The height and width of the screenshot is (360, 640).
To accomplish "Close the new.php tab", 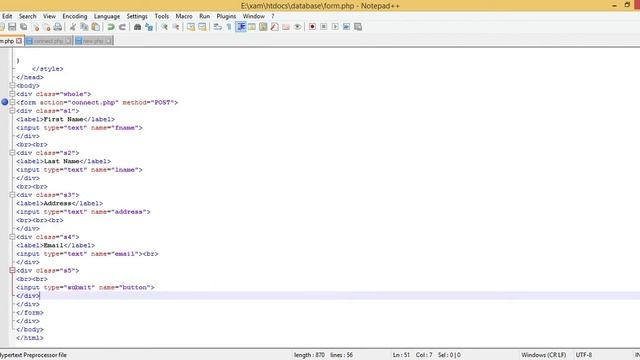I will tap(108, 41).
